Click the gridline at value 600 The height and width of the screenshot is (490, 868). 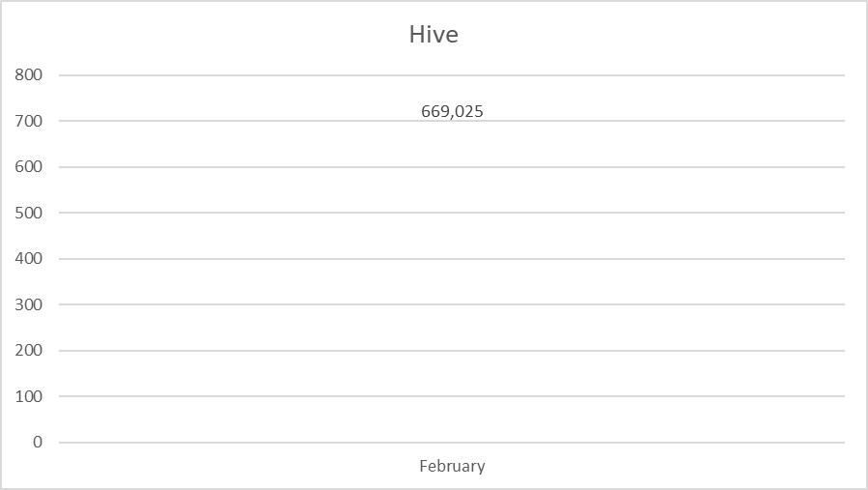(452, 167)
